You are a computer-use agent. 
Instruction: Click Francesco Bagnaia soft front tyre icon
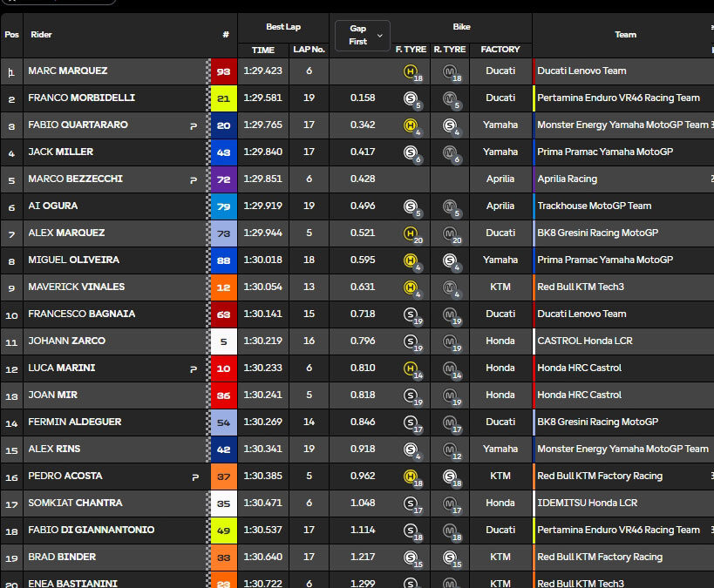click(x=411, y=314)
